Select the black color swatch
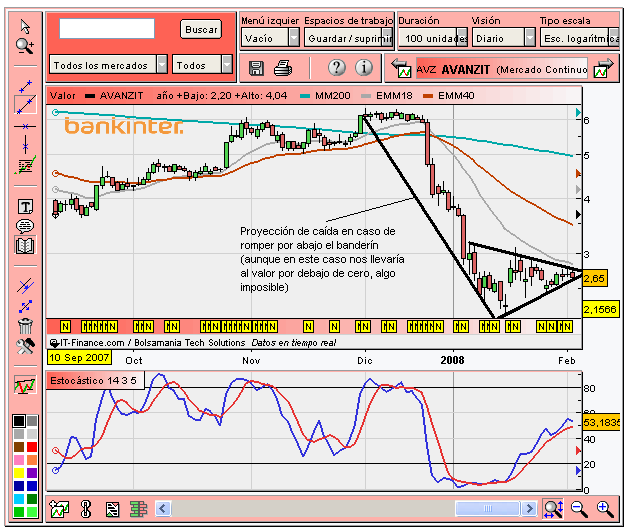Screen dimensions: 630x531 [x=18, y=421]
